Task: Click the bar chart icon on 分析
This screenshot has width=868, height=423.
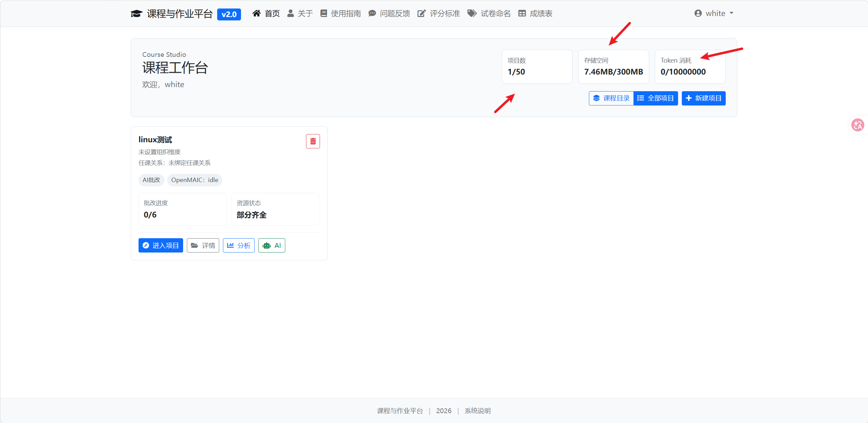Action: coord(230,245)
